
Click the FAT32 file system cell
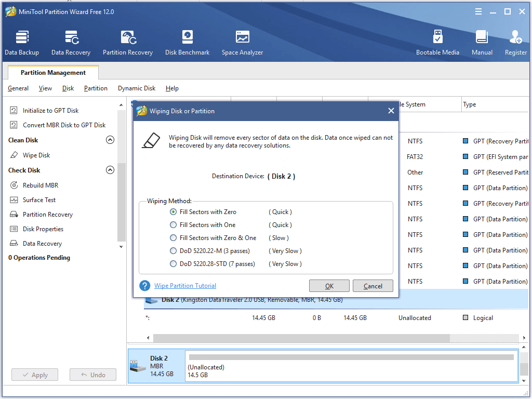(415, 157)
